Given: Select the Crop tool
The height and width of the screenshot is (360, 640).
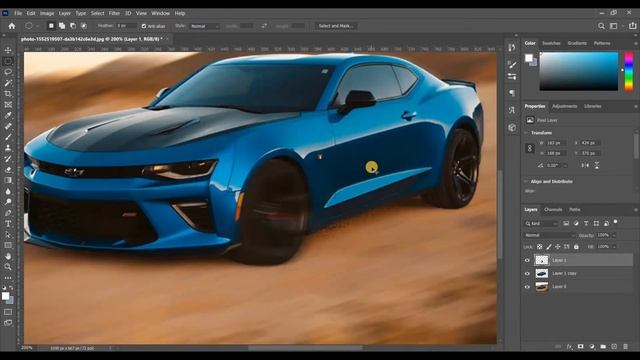Looking at the screenshot, I should (x=8, y=94).
